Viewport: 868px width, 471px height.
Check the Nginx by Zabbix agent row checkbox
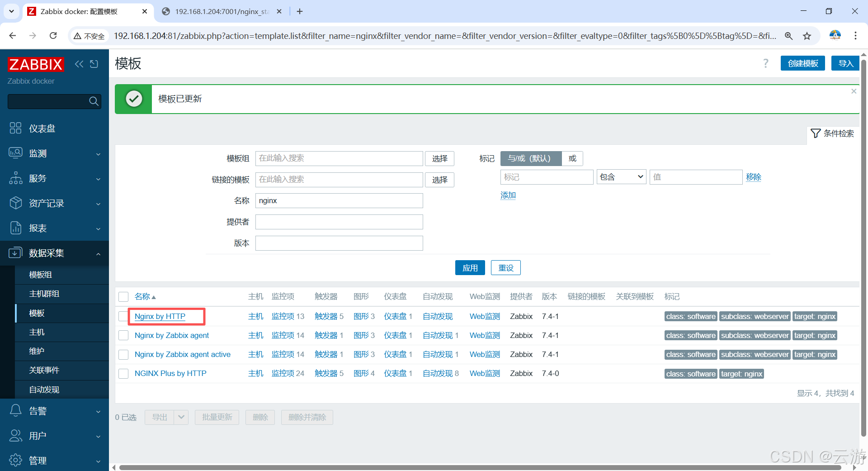[123, 335]
